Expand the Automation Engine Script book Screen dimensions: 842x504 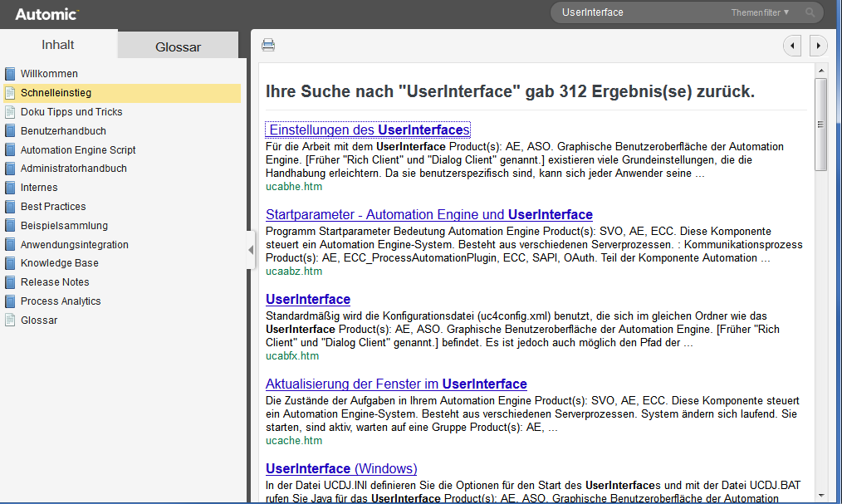tap(78, 149)
